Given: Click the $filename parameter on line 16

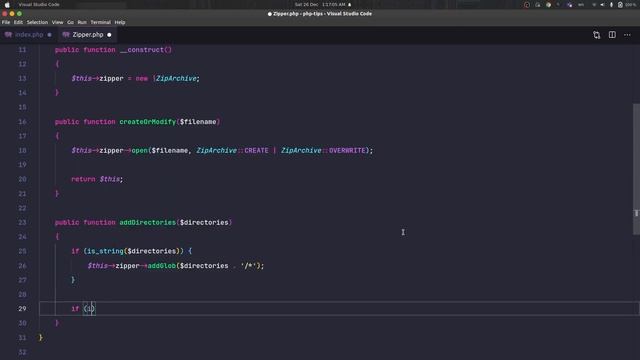Looking at the screenshot, I should [198, 122].
